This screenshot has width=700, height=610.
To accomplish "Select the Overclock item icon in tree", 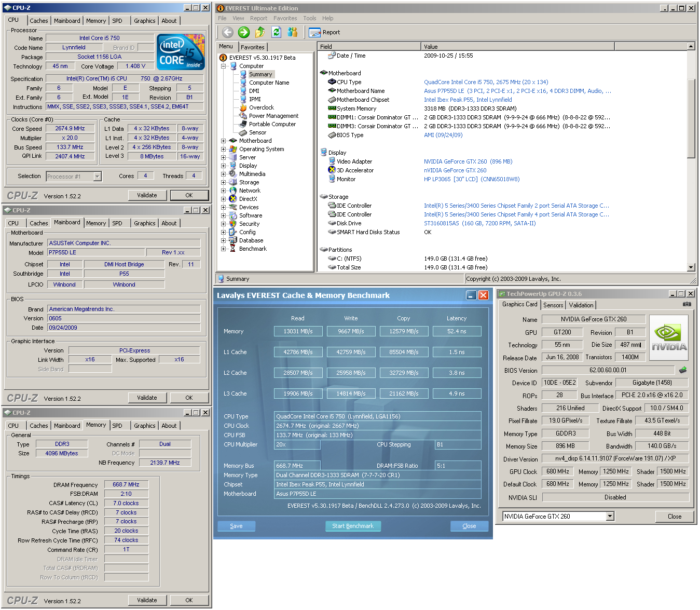I will 243,107.
